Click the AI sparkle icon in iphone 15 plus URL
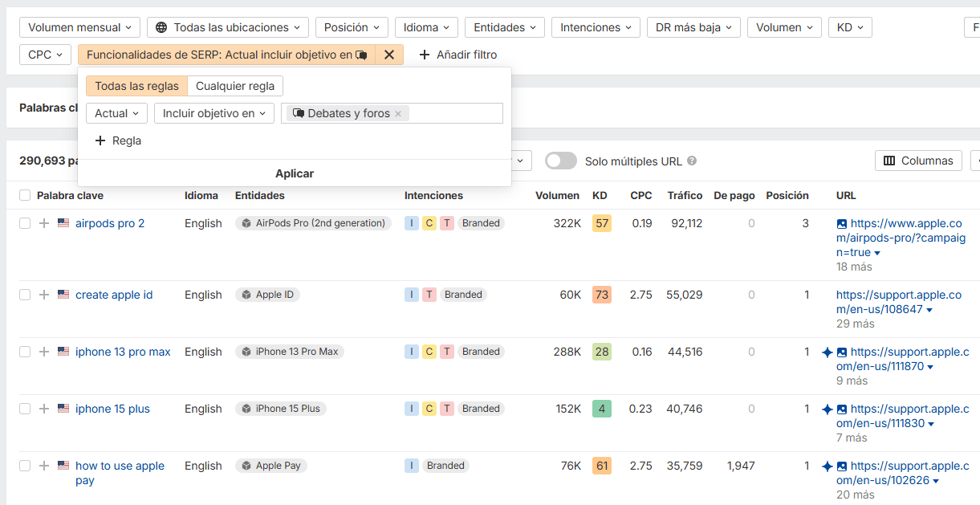Viewport: 980px width, 505px height. click(828, 409)
